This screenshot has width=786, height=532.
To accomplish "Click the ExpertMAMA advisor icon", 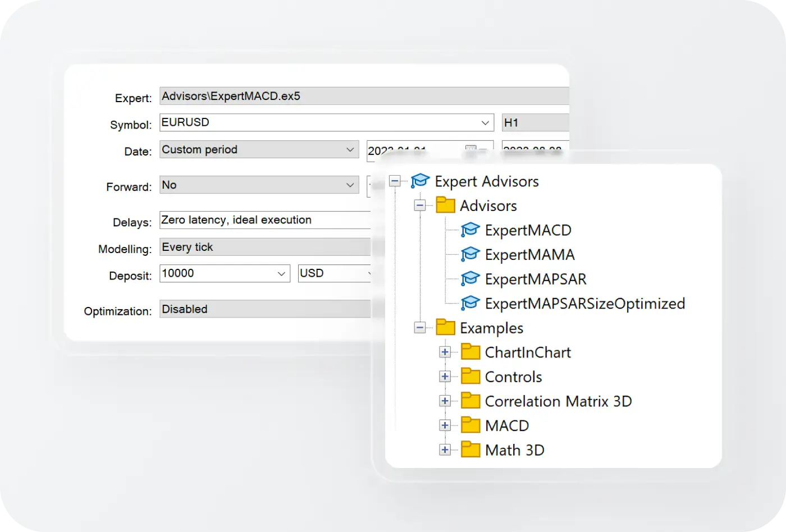I will [x=470, y=254].
